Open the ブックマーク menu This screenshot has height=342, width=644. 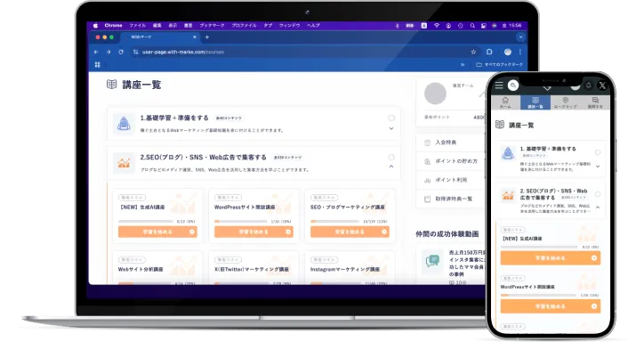click(x=212, y=26)
